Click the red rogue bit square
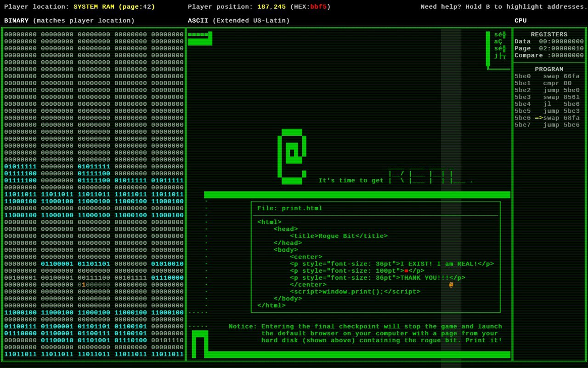The width and height of the screenshot is (588, 368). click(406, 271)
